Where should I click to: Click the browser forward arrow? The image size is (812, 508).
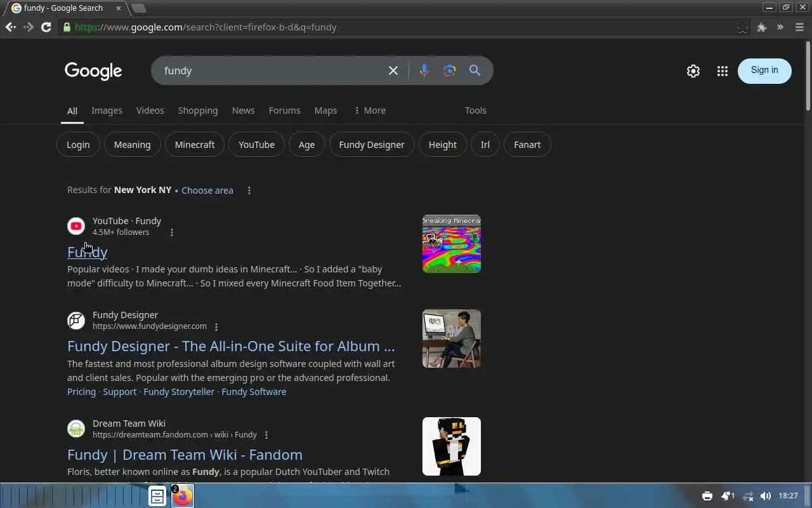pos(28,27)
